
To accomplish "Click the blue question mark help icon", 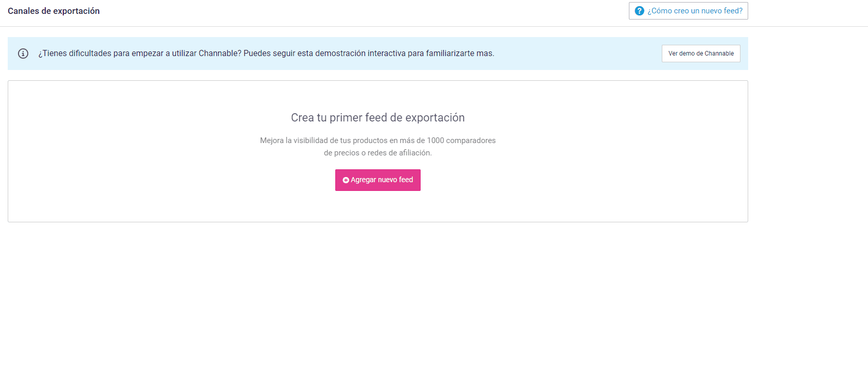I will click(x=639, y=11).
